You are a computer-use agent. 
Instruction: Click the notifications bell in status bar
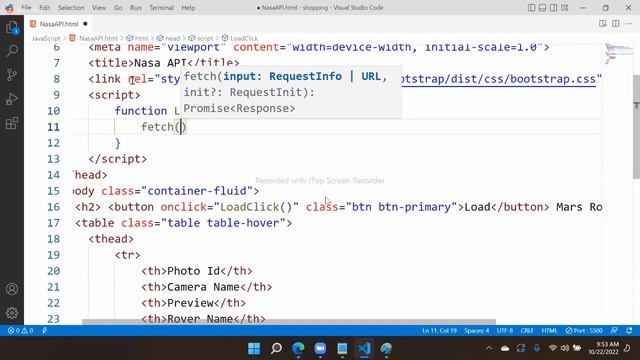[629, 331]
